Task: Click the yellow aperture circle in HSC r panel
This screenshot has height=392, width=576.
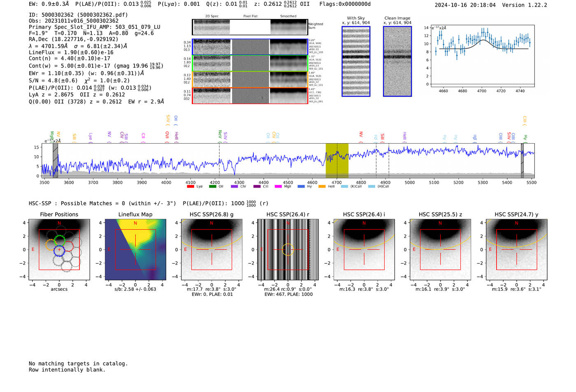Action: pos(288,249)
